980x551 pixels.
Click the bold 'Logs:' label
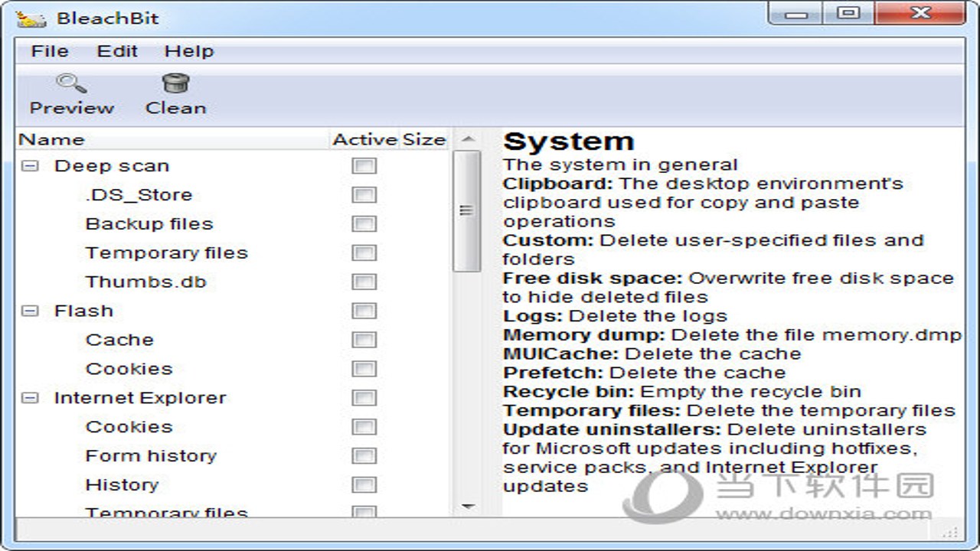click(533, 316)
